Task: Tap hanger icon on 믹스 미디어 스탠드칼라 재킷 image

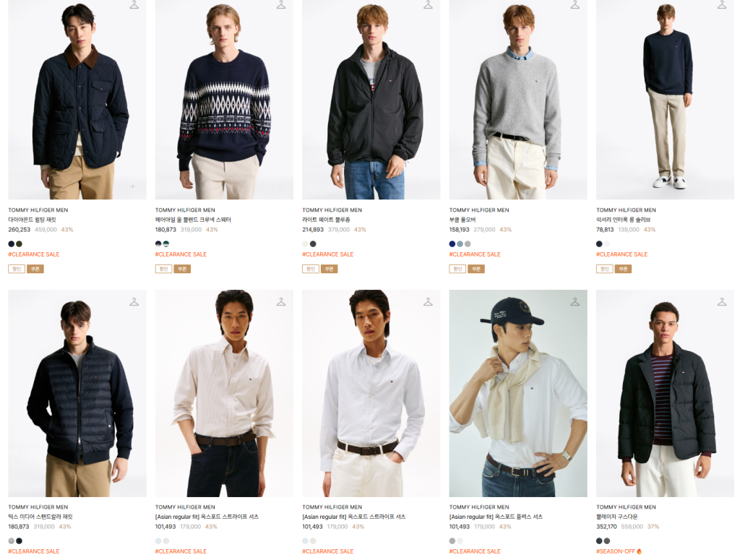Action: click(134, 301)
